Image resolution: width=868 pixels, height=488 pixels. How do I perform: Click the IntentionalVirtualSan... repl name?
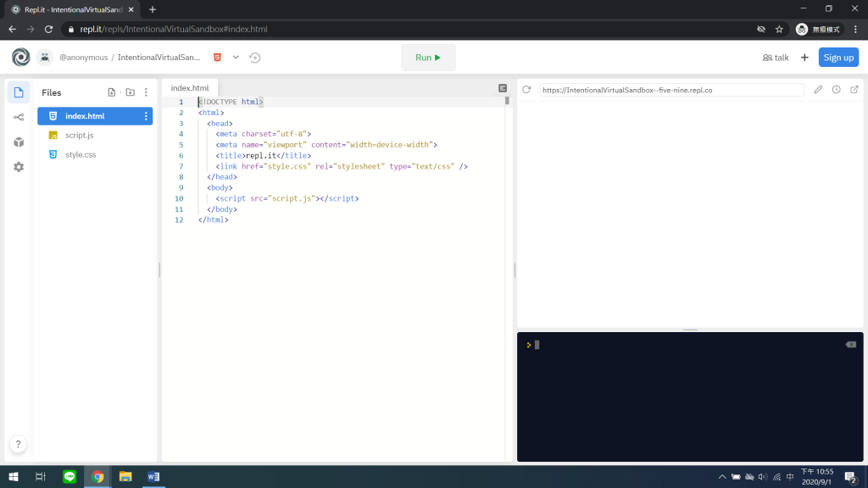[159, 58]
